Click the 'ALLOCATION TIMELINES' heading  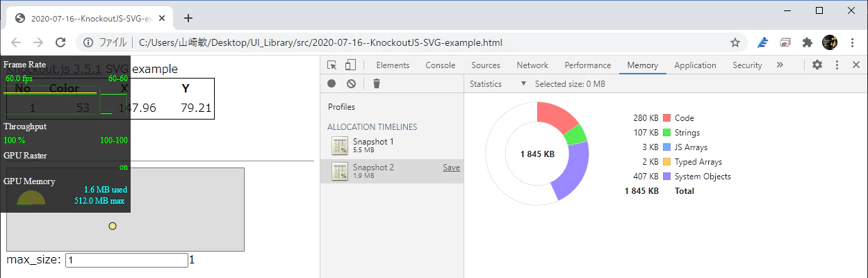(372, 127)
